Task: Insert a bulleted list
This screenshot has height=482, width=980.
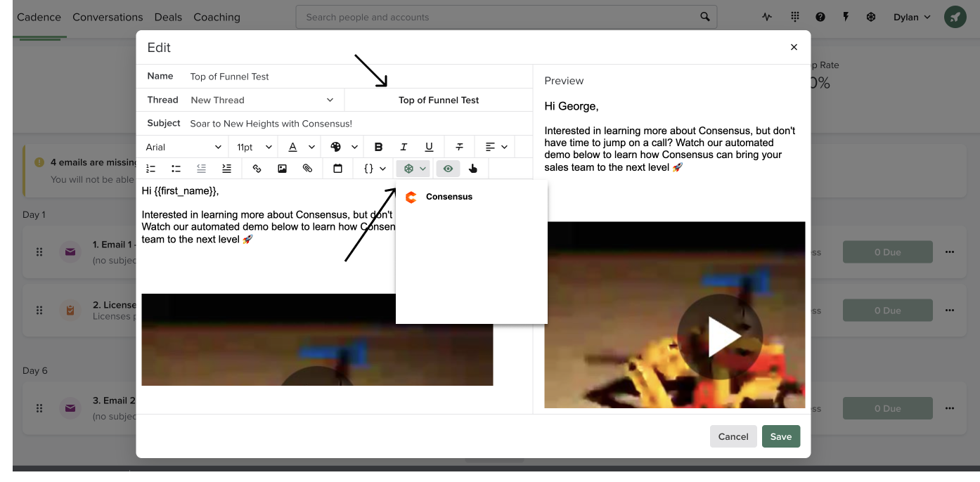Action: coord(176,169)
